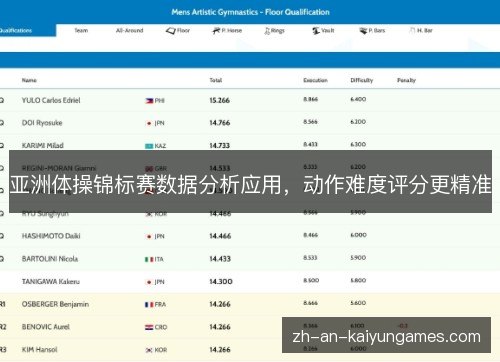The image size is (500, 362).
Task: Select the H. Bar apparatus tab
Action: [421, 31]
